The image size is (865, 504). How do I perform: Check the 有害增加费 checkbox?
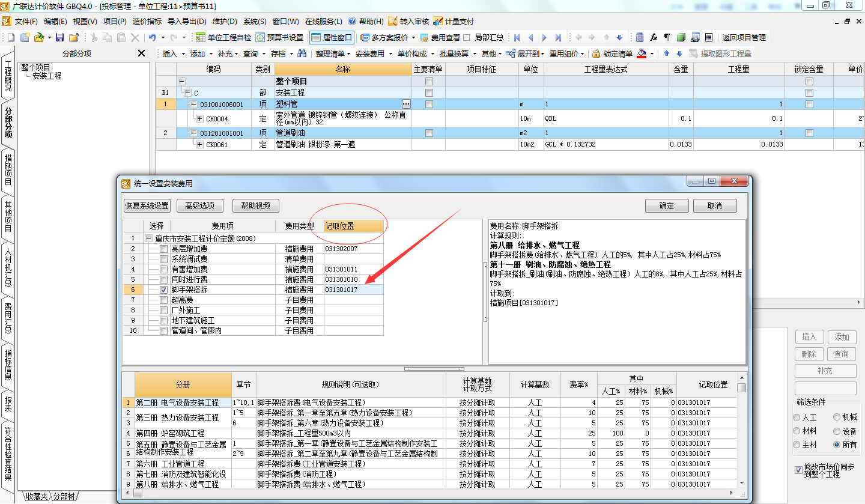click(163, 269)
